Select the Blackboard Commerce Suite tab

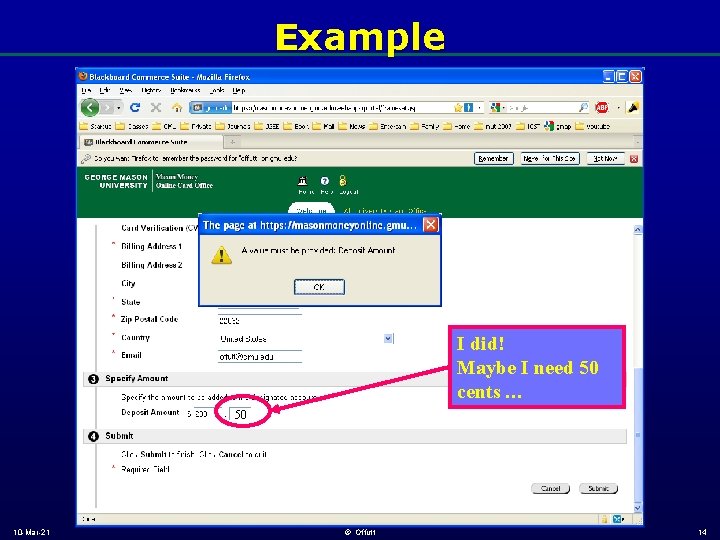click(152, 142)
